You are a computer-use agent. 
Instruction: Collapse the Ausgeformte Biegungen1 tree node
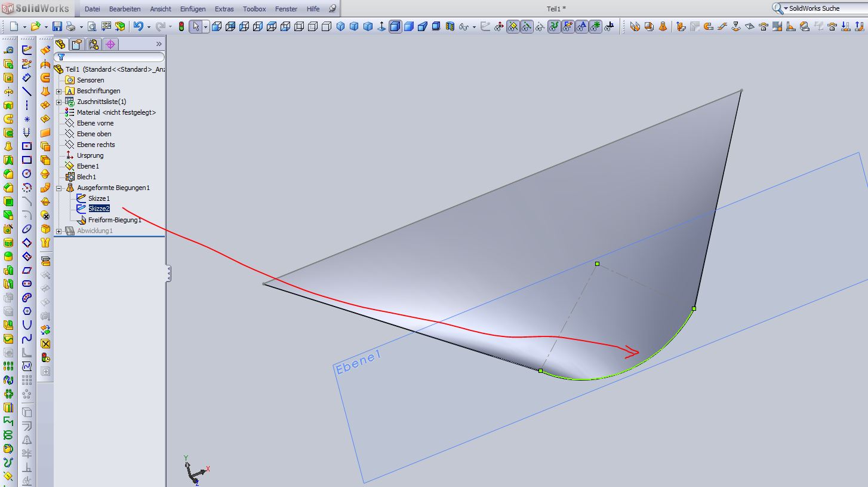tap(59, 188)
